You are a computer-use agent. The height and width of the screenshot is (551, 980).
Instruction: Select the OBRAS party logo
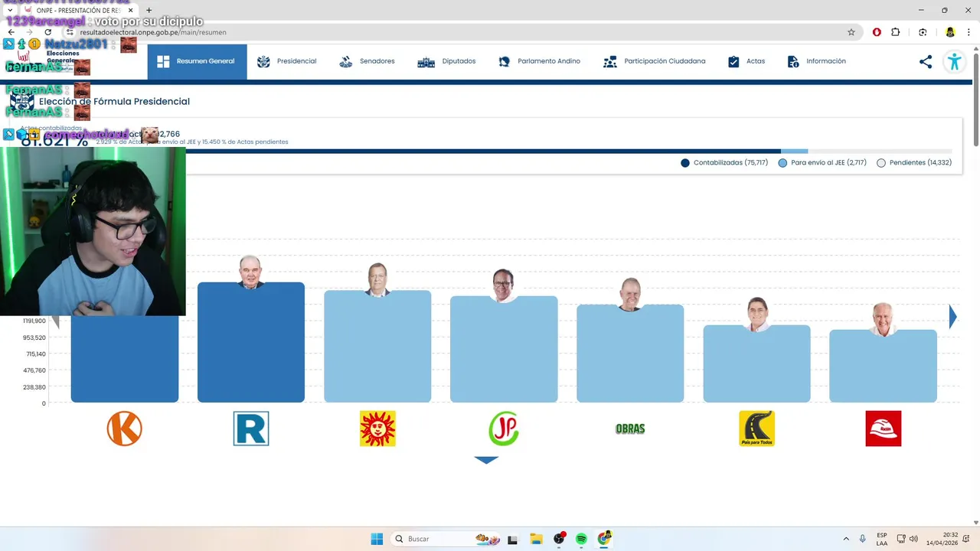pos(630,429)
